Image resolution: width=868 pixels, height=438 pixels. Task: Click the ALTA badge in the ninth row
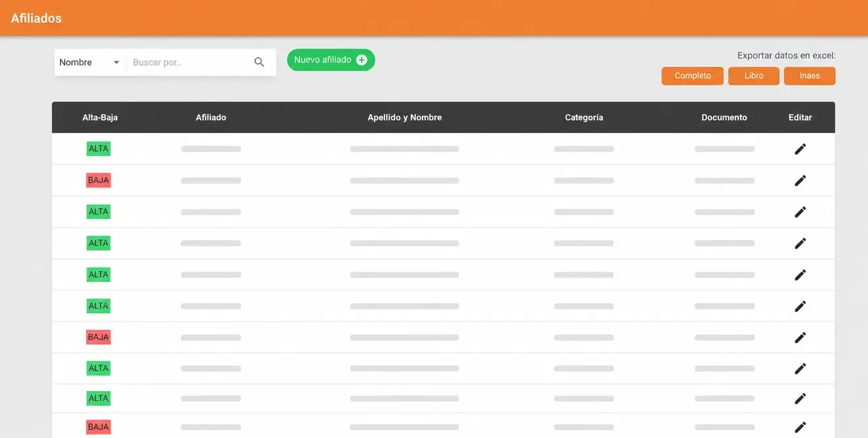pos(98,398)
